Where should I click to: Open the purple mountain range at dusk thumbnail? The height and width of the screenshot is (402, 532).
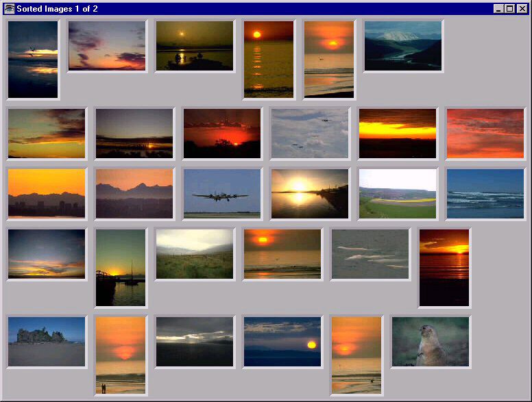point(134,194)
